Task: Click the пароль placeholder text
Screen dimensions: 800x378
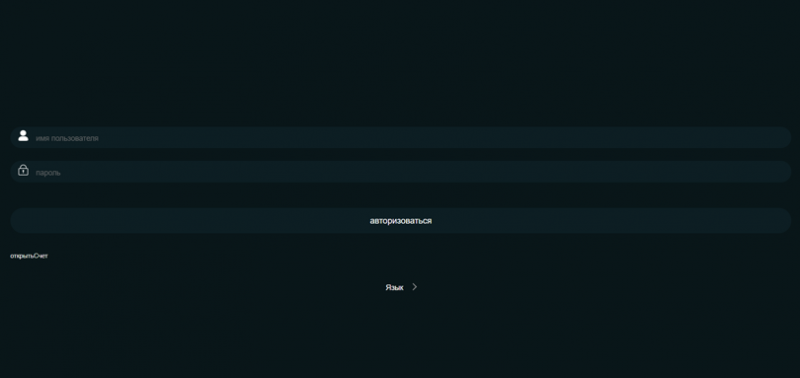Action: click(48, 173)
